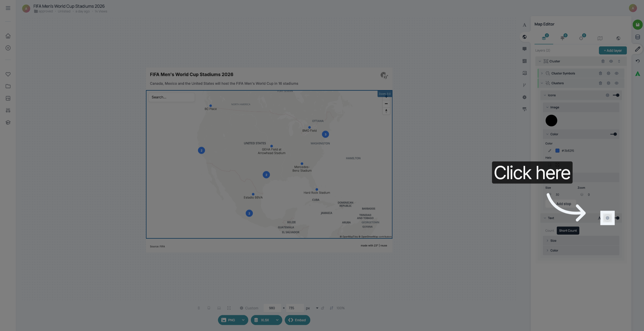Toggle visibility of Cluster Symbols
This screenshot has width=644, height=331.
(x=617, y=73)
